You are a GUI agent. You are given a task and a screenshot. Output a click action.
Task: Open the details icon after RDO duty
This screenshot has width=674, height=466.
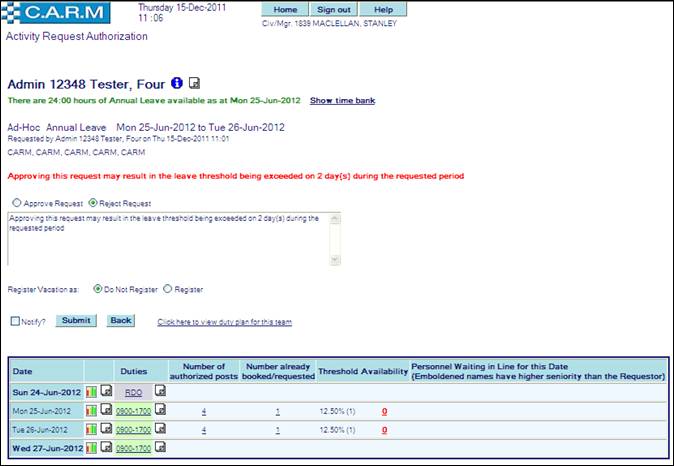(x=159, y=391)
